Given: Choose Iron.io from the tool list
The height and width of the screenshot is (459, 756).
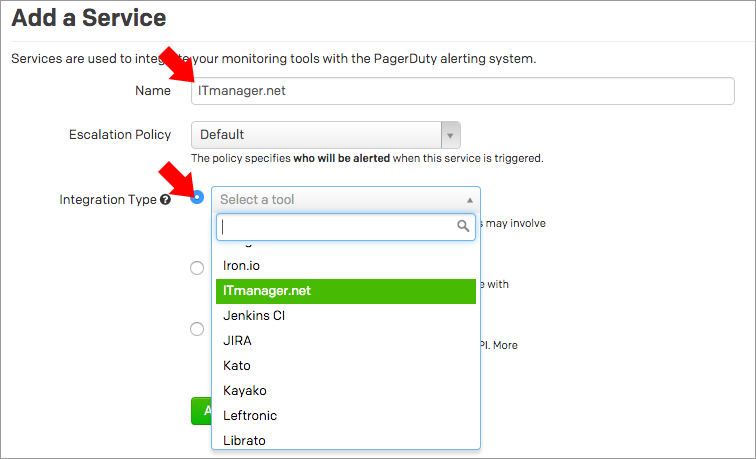Looking at the screenshot, I should point(346,266).
